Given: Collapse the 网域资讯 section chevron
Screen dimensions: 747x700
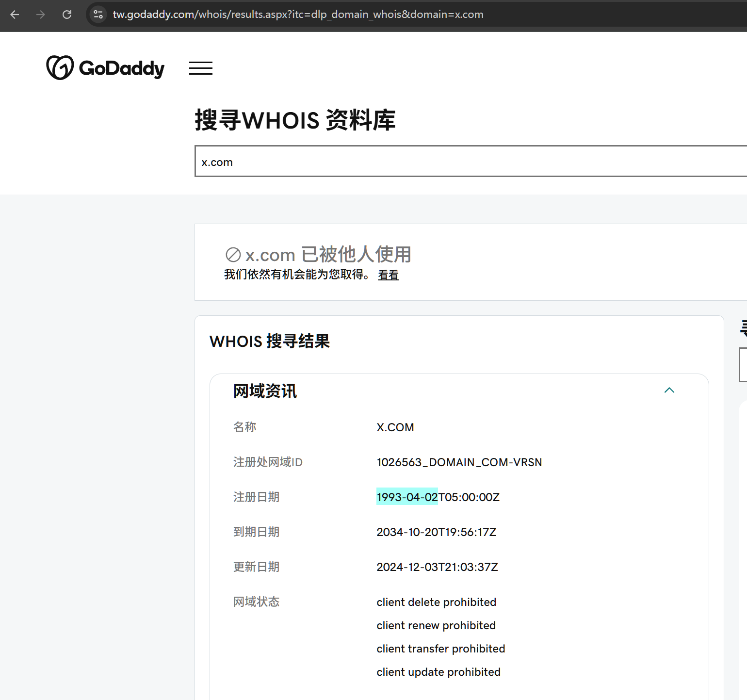Looking at the screenshot, I should (669, 391).
